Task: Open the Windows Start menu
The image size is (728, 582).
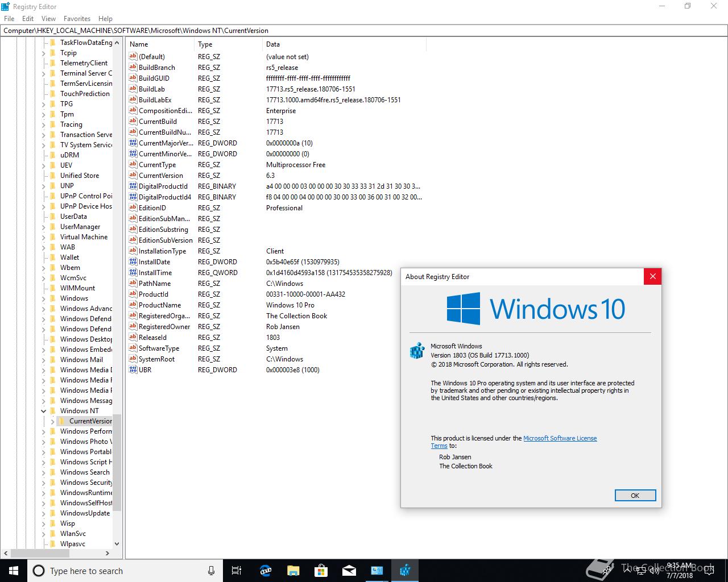Action: [13, 571]
